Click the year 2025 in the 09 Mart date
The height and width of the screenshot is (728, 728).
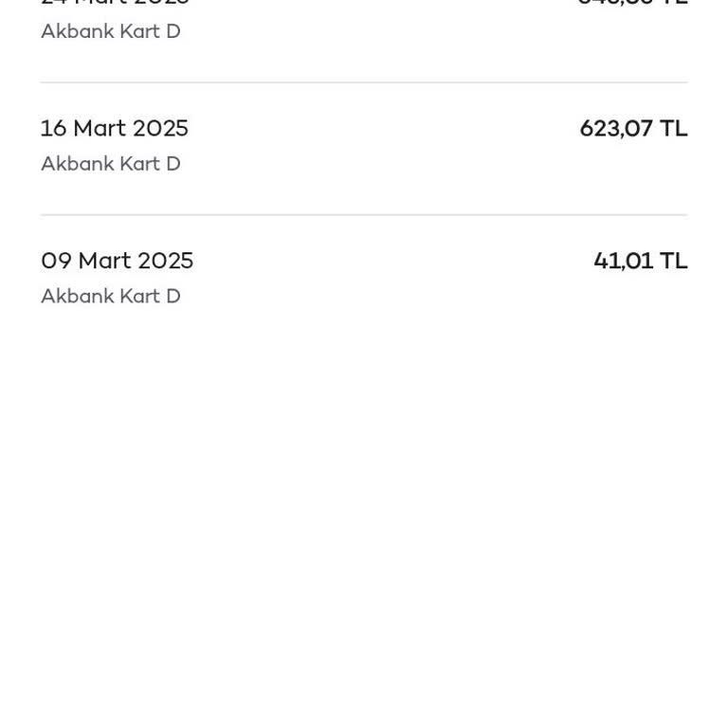pyautogui.click(x=165, y=262)
